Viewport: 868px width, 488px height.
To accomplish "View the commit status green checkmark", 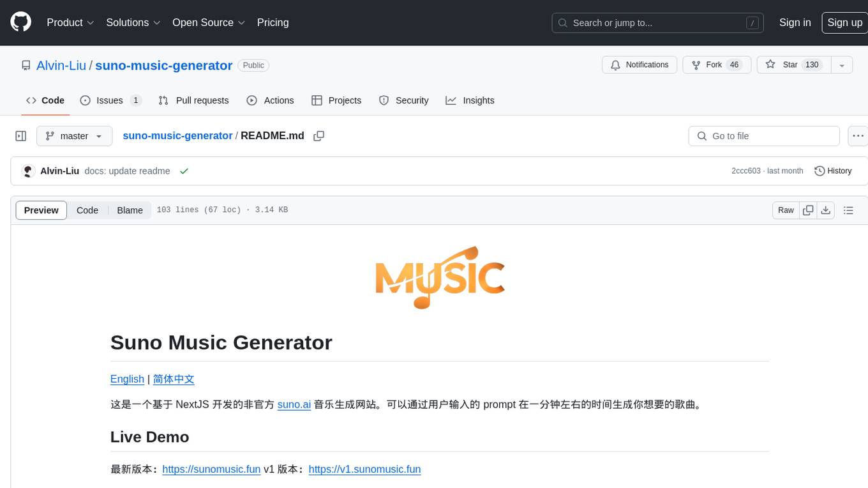I will click(x=184, y=171).
